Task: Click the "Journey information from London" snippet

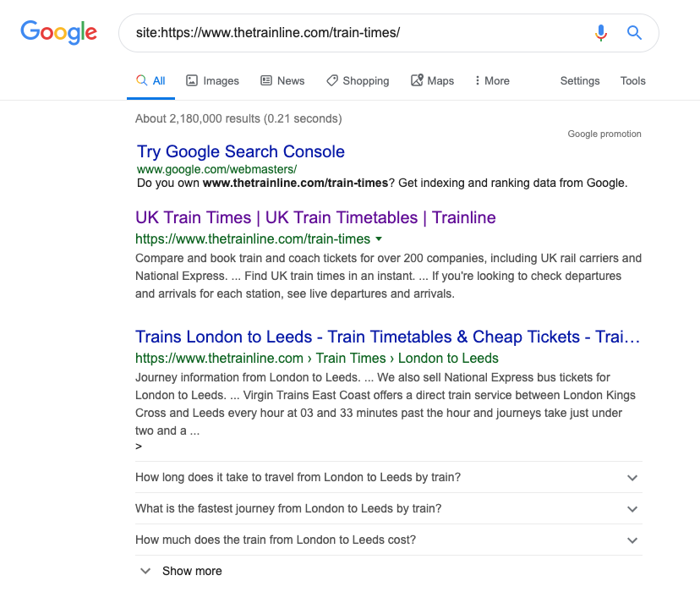Action: [386, 404]
